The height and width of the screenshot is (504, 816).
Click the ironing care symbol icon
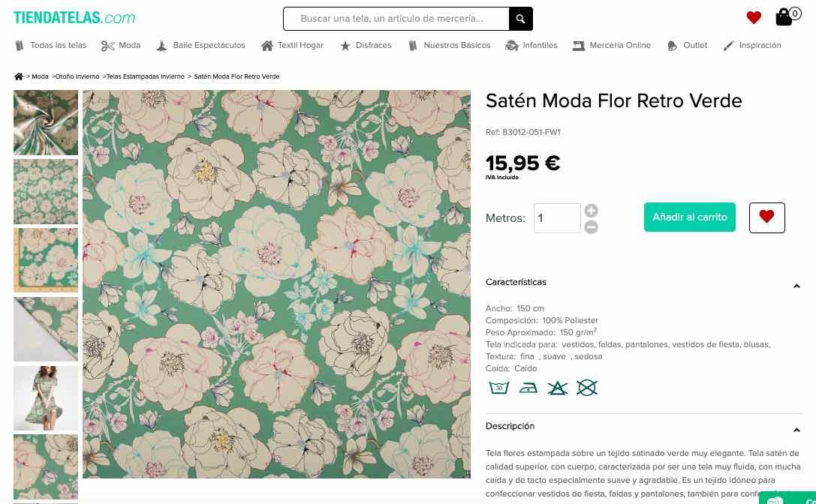pyautogui.click(x=528, y=388)
